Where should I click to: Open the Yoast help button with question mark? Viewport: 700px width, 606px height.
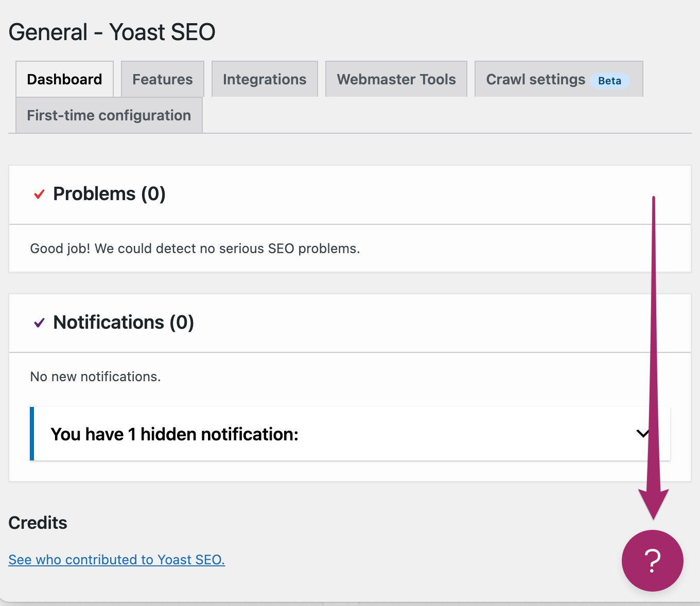point(653,561)
